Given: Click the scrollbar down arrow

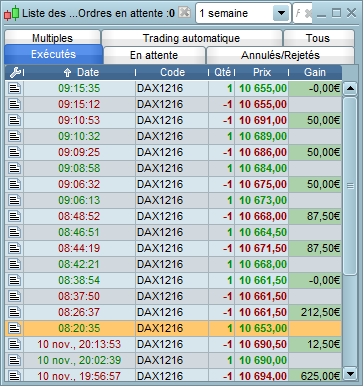Looking at the screenshot, I should tap(350, 374).
